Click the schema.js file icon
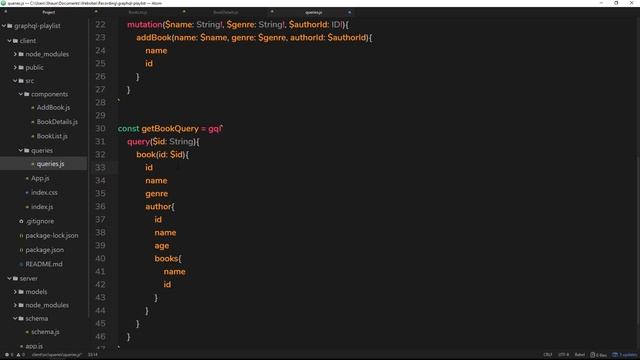Viewport: 640px width, 360px height. coord(27,332)
